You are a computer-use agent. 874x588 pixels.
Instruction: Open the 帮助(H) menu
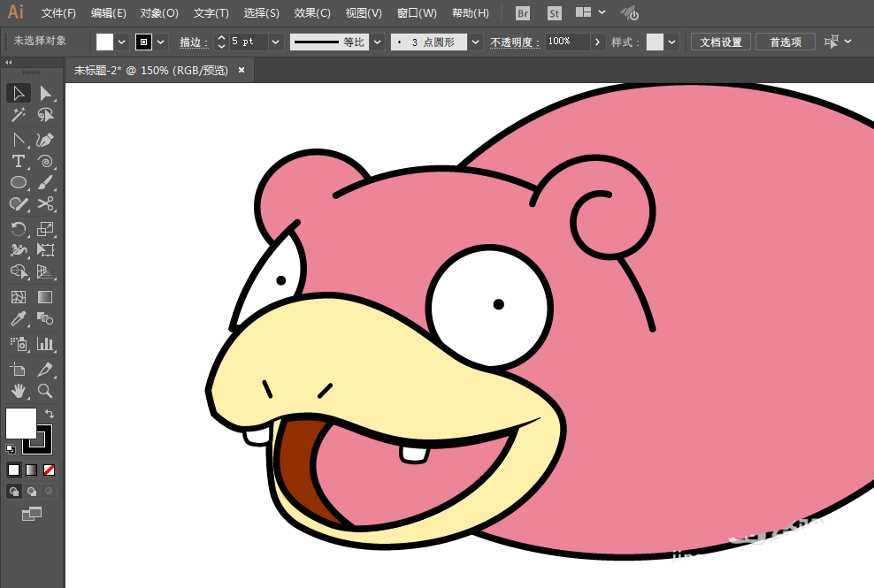coord(470,12)
